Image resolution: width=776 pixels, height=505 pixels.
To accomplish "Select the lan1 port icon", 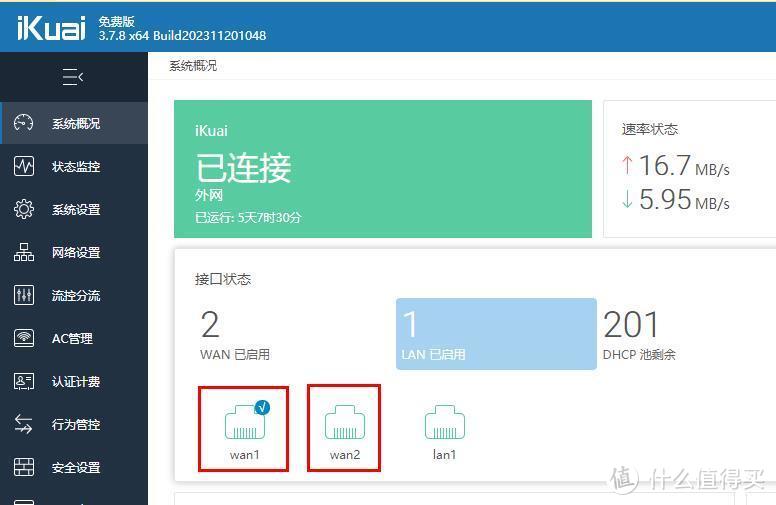I will click(x=445, y=422).
